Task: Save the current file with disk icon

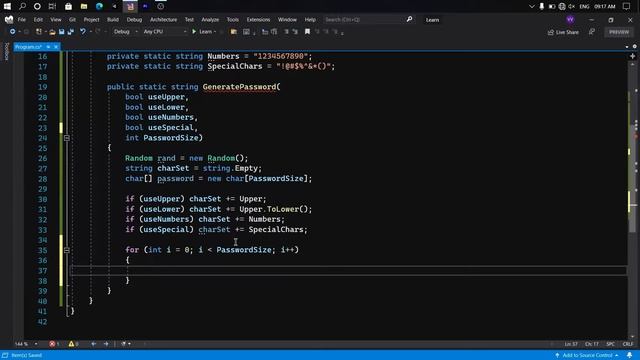Action: [62, 31]
